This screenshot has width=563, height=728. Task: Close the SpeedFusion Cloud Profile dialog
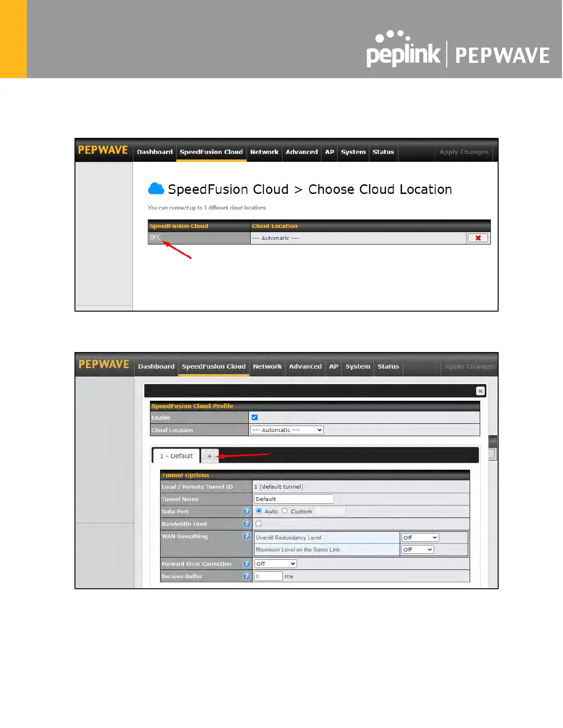[480, 391]
